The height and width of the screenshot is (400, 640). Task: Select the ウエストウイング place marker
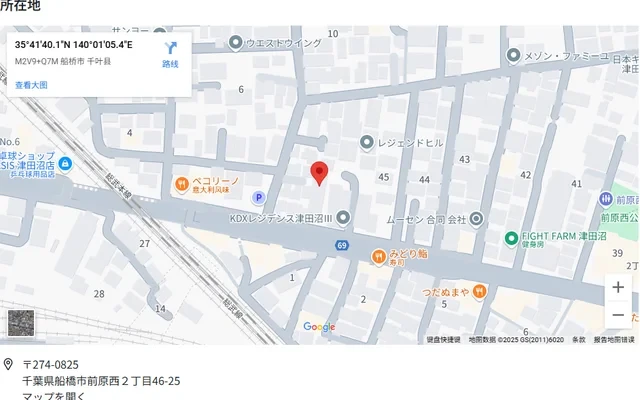point(236,43)
